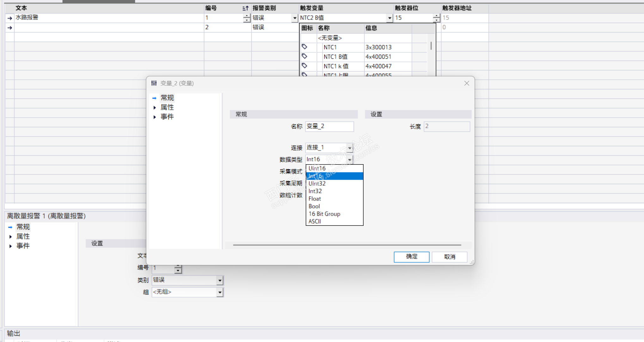Select the <无变量> entry in the variable list
644x342 pixels.
click(x=330, y=38)
